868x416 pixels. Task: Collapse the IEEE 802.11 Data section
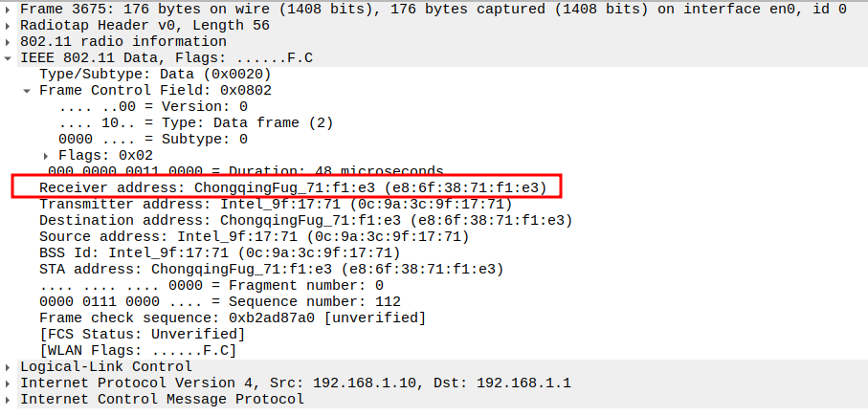[x=9, y=57]
